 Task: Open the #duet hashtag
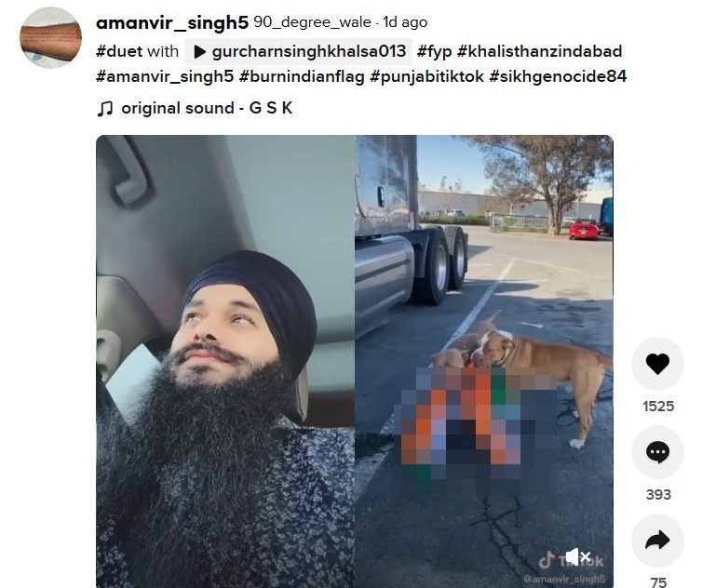(119, 51)
